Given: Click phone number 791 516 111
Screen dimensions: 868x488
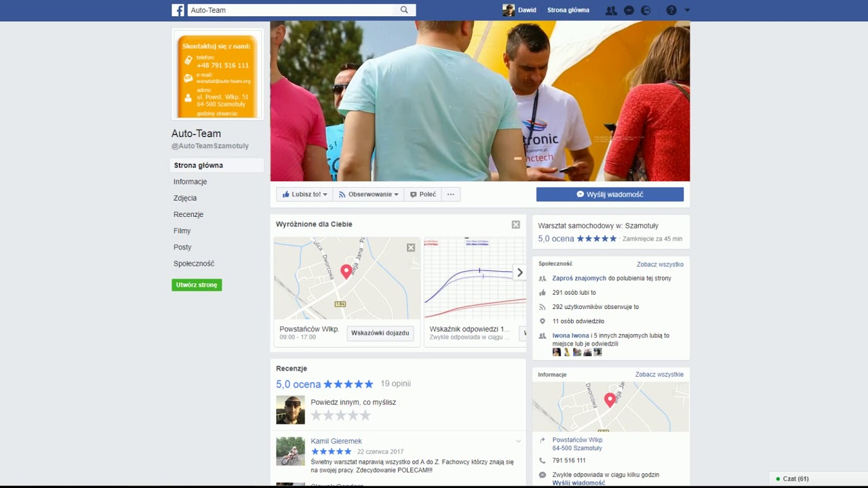Looking at the screenshot, I should tap(569, 461).
